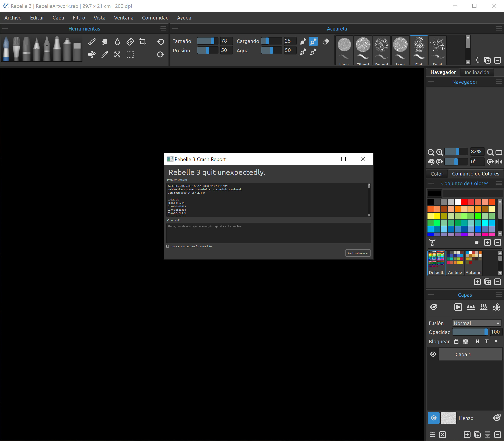
Task: Select the airbrush spray can tool
Action: [x=67, y=49]
